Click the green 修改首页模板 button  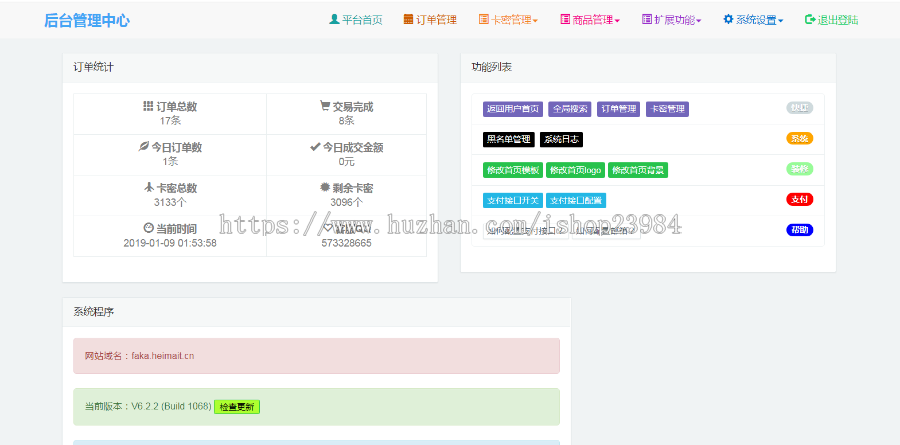(x=513, y=170)
